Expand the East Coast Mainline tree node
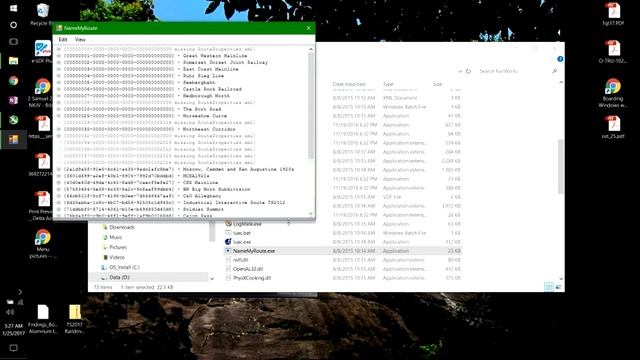This screenshot has width=640, height=360. click(x=59, y=69)
